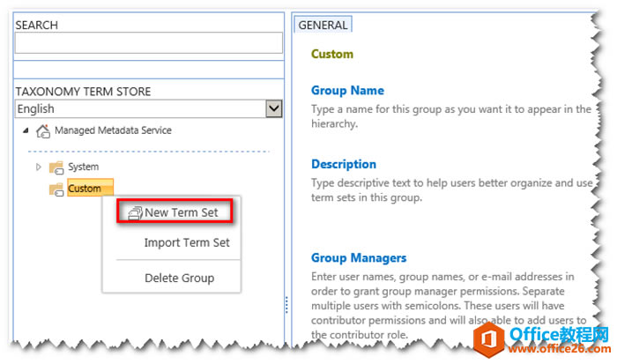Click the Group Name section heading
The image size is (617, 364).
(x=347, y=90)
